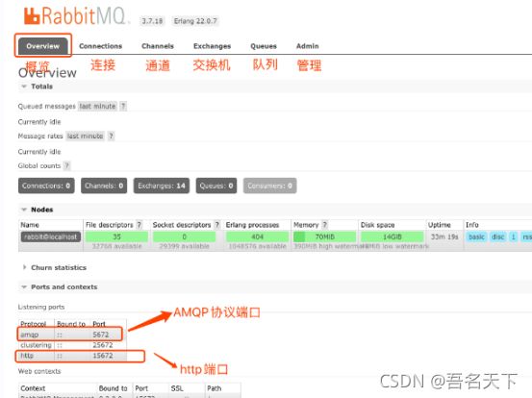Click the Disk space 14GiB bar
Screen dimensions: 532x398
coord(393,236)
